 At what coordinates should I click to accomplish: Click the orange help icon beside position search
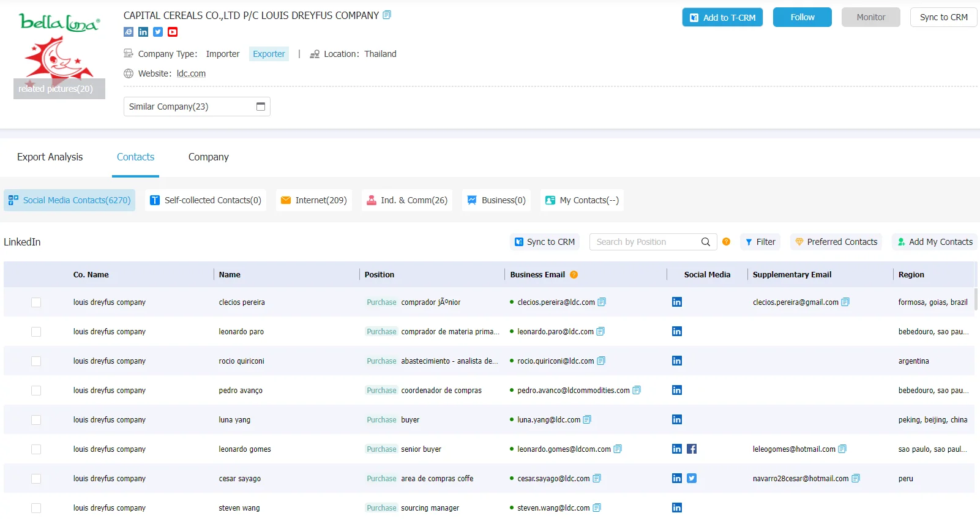726,242
